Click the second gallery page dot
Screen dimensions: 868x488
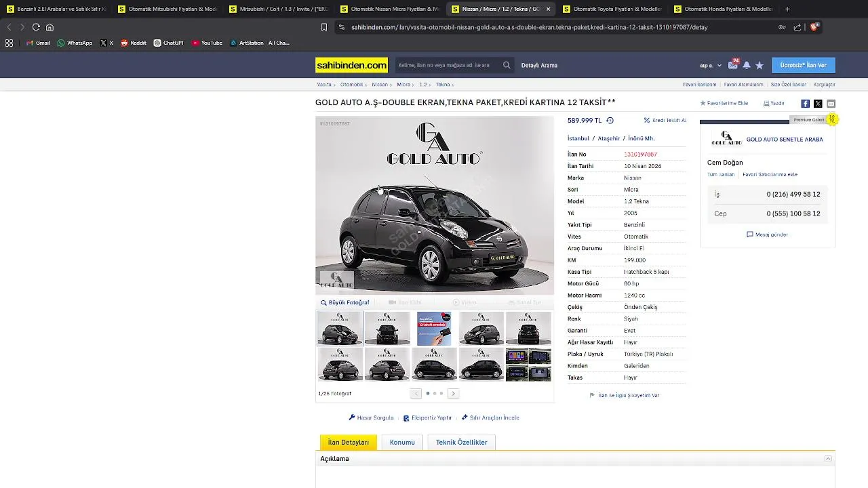point(435,393)
